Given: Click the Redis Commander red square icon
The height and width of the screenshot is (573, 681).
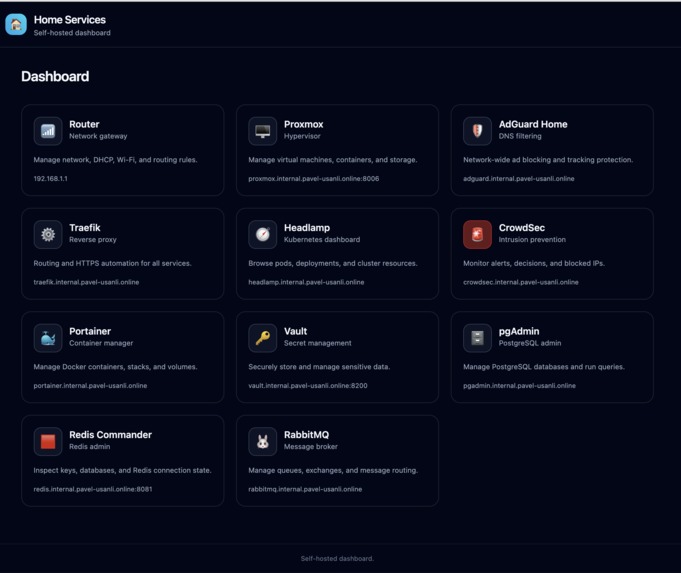Looking at the screenshot, I should (48, 441).
